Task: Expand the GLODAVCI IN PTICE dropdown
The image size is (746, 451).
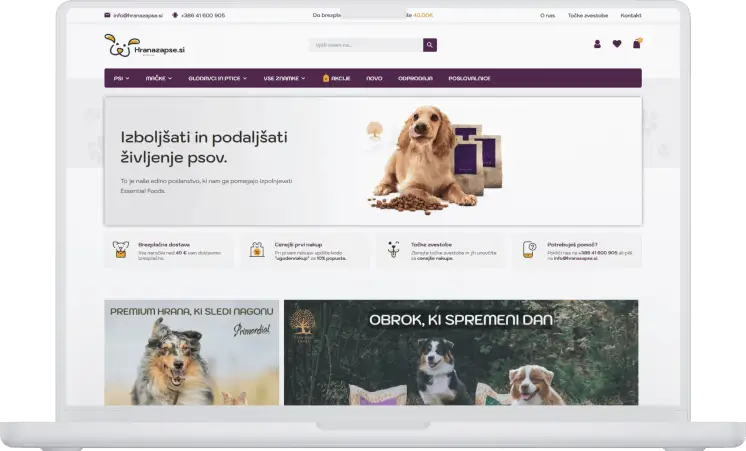Action: (218, 78)
